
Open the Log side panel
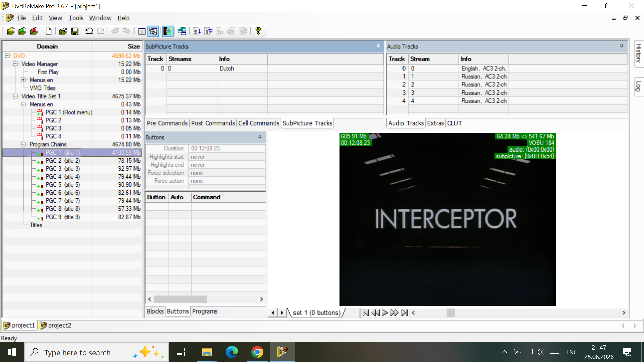click(x=639, y=86)
